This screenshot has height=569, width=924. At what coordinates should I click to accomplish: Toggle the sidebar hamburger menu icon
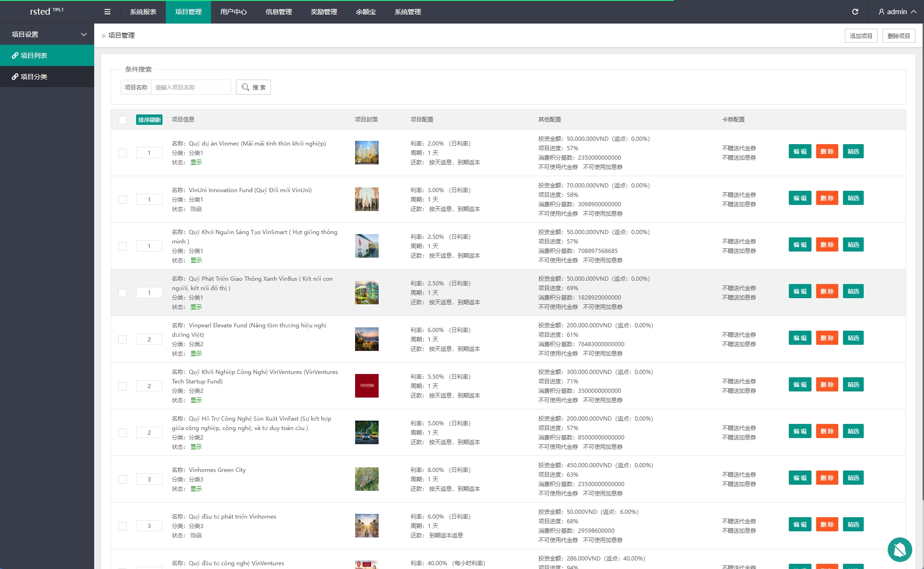click(x=107, y=12)
